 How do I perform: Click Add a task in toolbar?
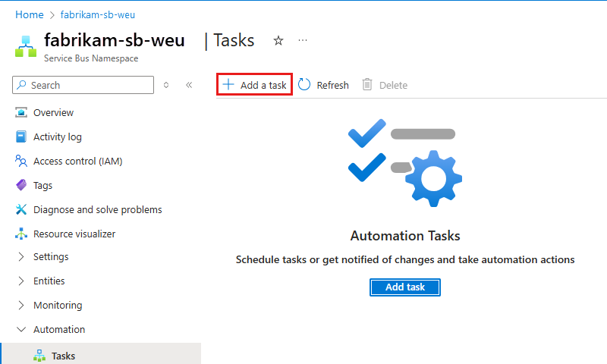(255, 85)
